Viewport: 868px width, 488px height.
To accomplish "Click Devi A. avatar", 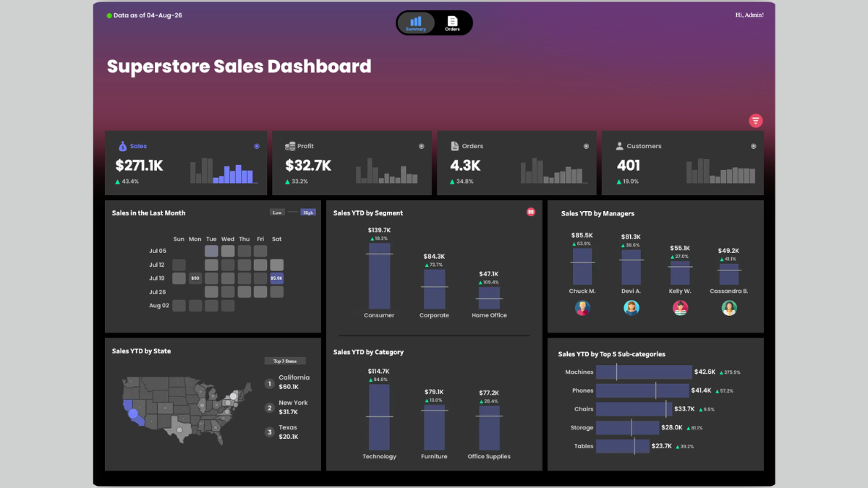I will 631,308.
